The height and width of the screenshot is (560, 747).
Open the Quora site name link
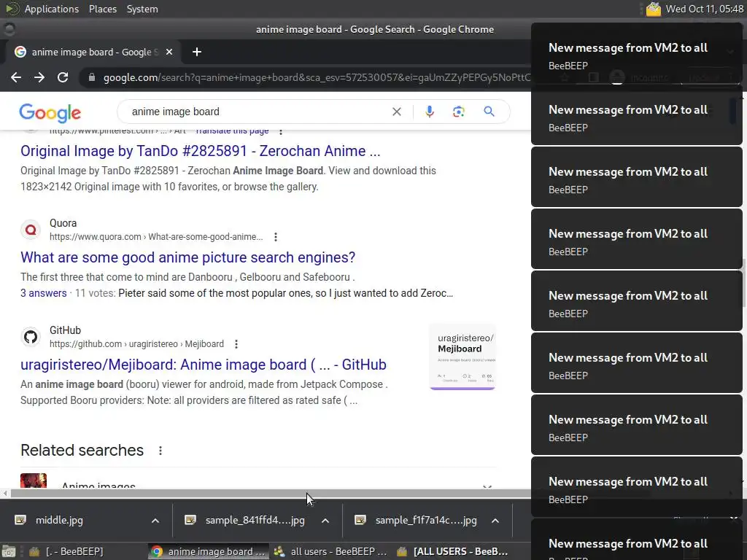63,223
